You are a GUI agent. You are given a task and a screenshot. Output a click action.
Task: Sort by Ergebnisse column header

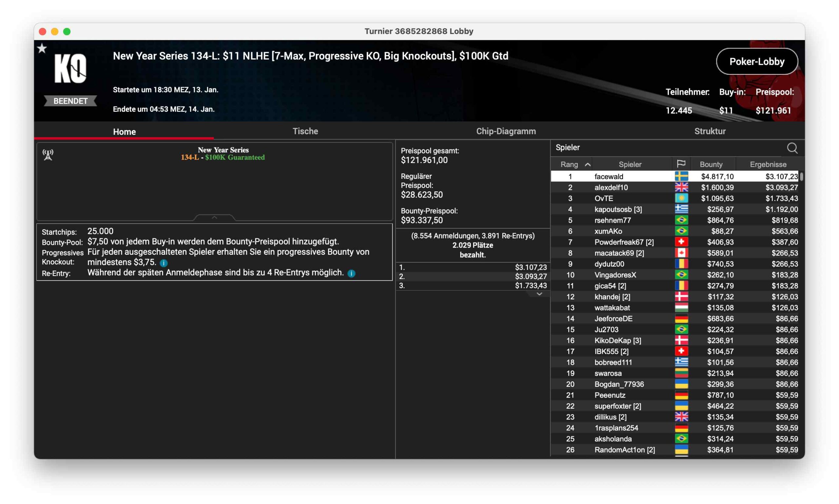pyautogui.click(x=768, y=164)
